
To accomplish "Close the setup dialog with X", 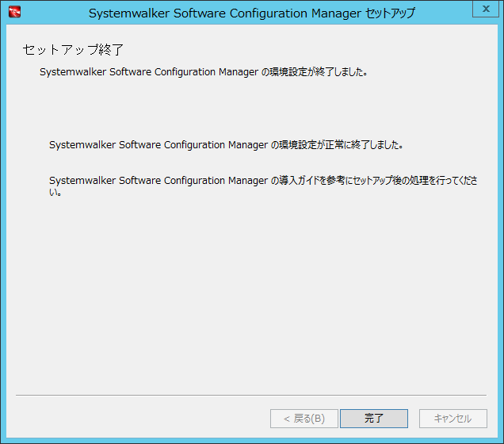I will [486, 9].
